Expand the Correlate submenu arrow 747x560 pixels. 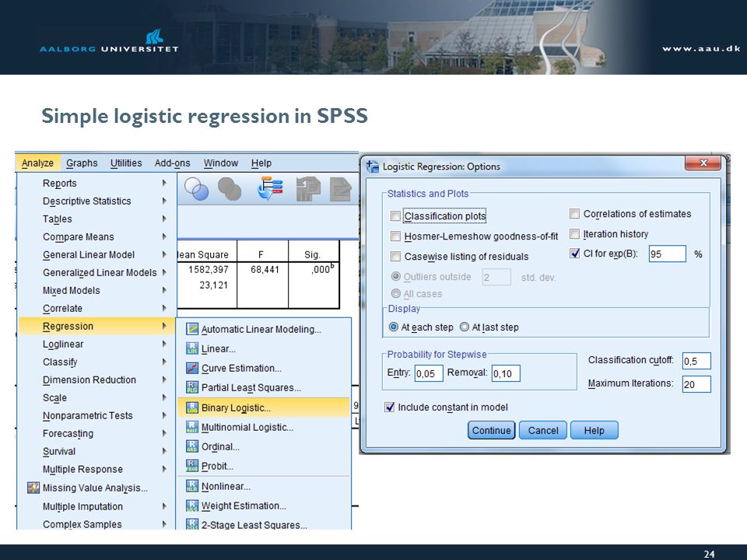pos(164,308)
